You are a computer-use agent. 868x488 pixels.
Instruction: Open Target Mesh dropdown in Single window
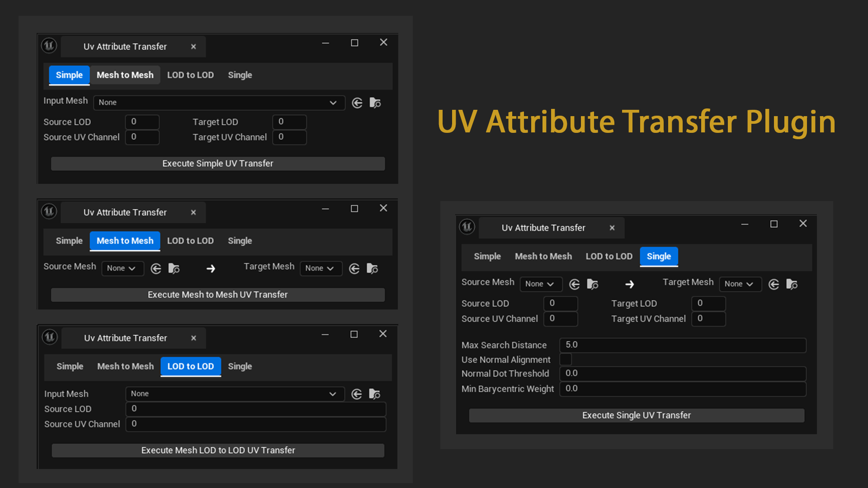pos(741,284)
